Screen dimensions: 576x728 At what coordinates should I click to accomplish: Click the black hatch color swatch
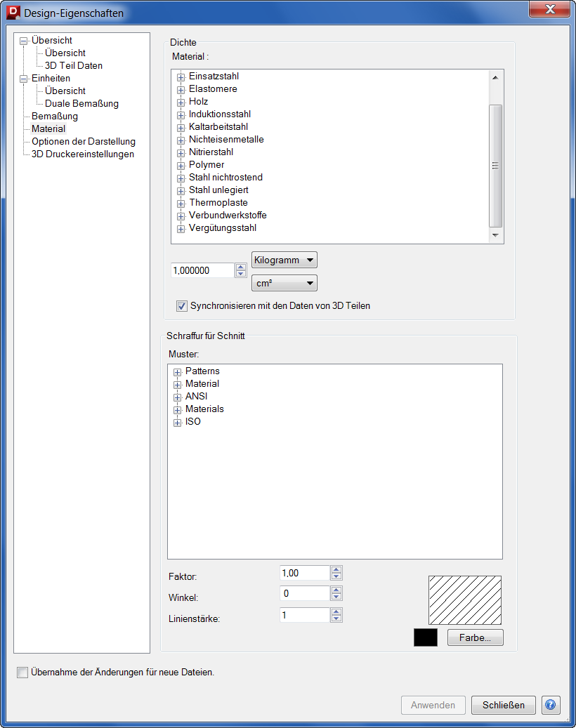click(426, 637)
